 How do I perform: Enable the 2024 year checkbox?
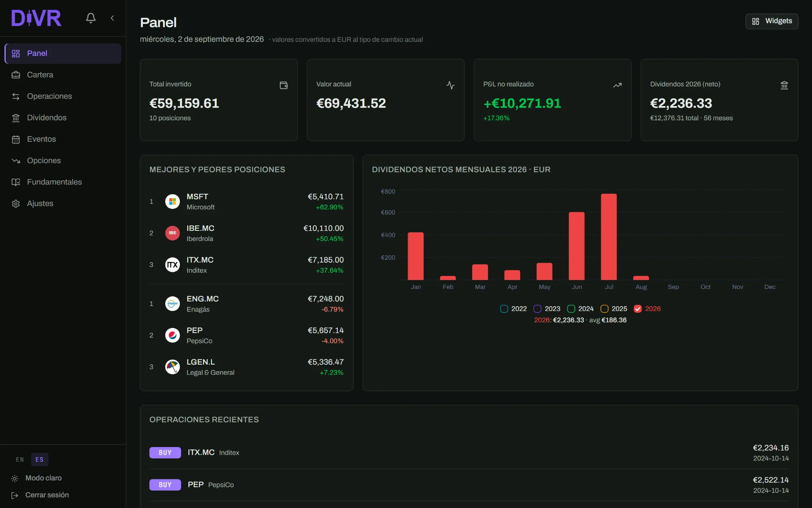pyautogui.click(x=571, y=309)
